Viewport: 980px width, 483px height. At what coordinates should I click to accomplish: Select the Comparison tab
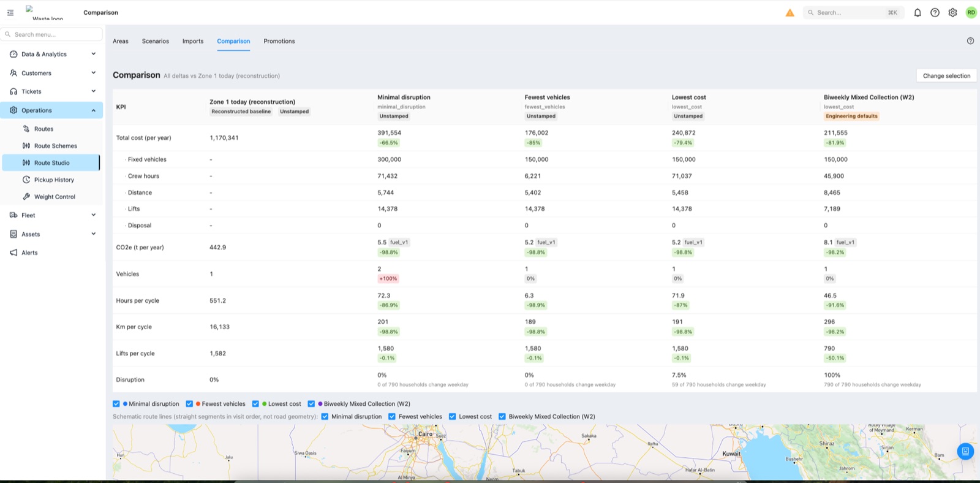[x=233, y=41]
